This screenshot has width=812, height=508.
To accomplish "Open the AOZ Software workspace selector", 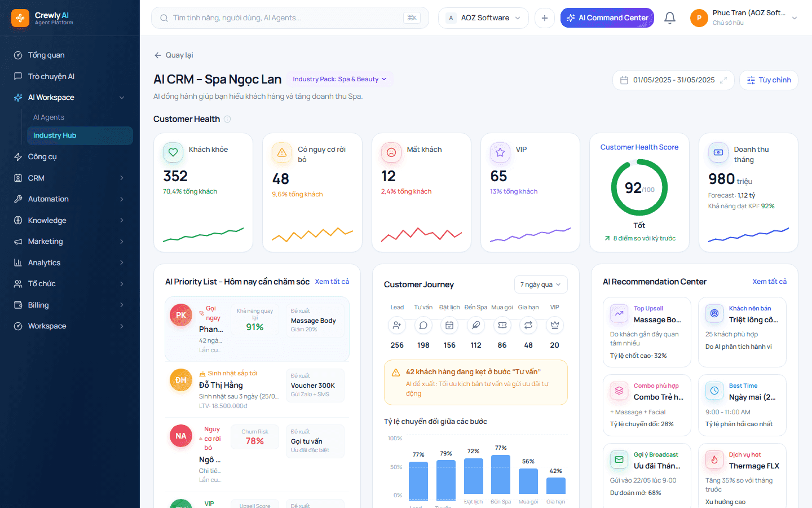I will 483,18.
